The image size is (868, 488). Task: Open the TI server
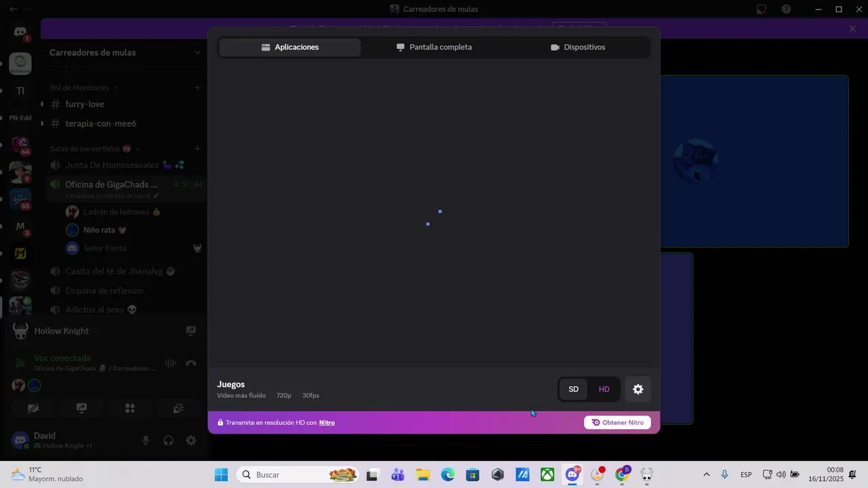[20, 91]
